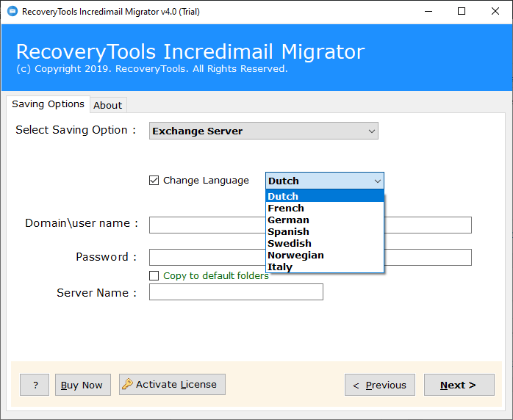Image resolution: width=513 pixels, height=420 pixels.
Task: Go back with the Previous button
Action: pyautogui.click(x=380, y=385)
